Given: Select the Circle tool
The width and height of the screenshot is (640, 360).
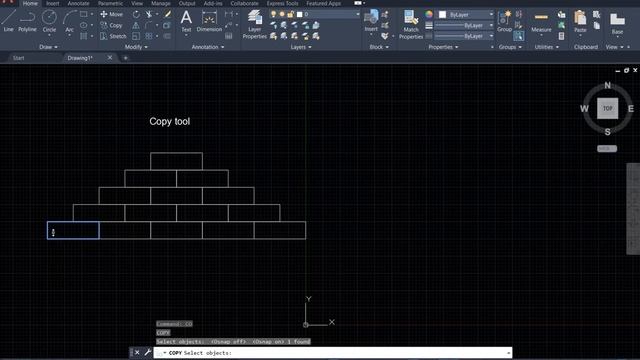Looking at the screenshot, I should point(49,21).
